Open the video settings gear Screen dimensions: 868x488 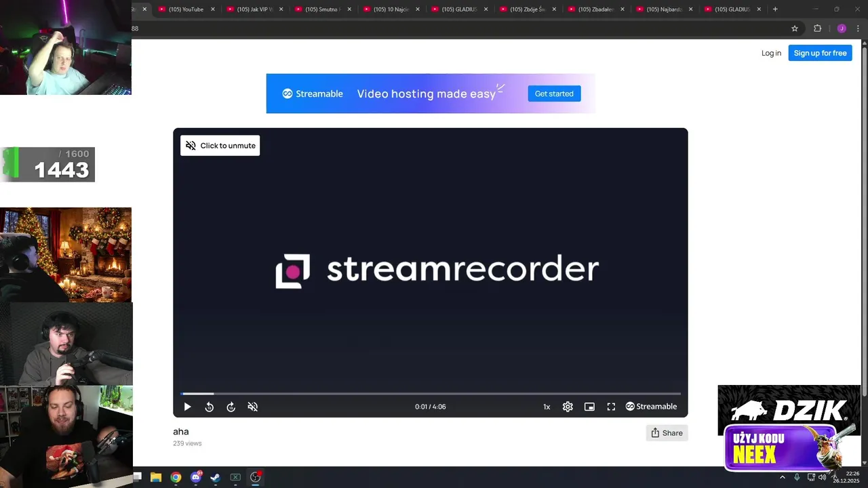568,407
